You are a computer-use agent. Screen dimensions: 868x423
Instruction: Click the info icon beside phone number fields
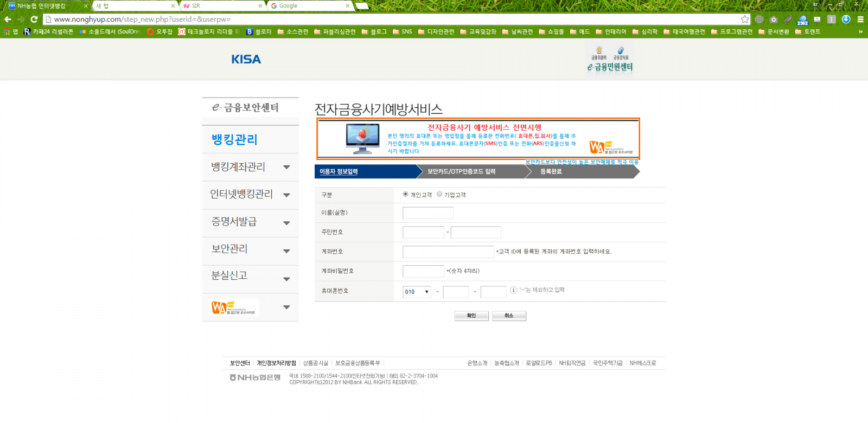[x=513, y=290]
